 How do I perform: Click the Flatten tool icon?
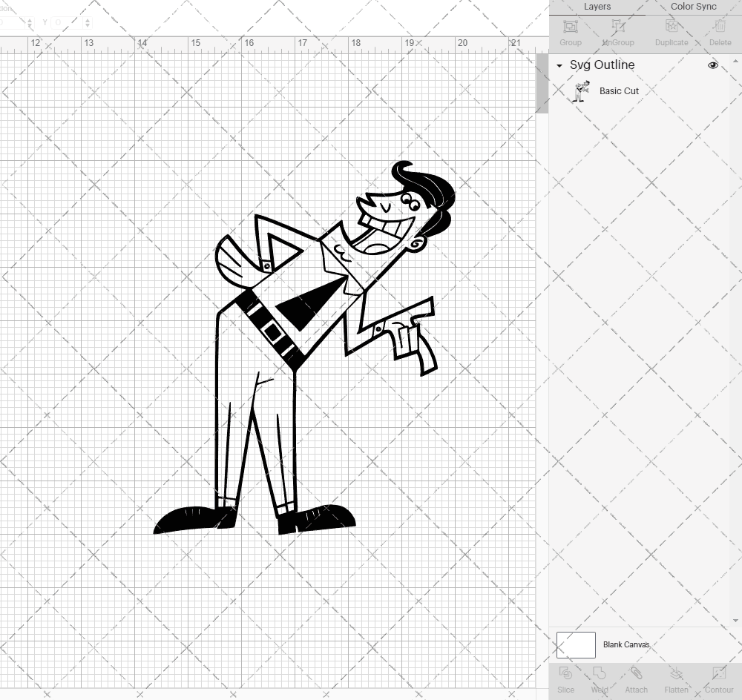676,673
